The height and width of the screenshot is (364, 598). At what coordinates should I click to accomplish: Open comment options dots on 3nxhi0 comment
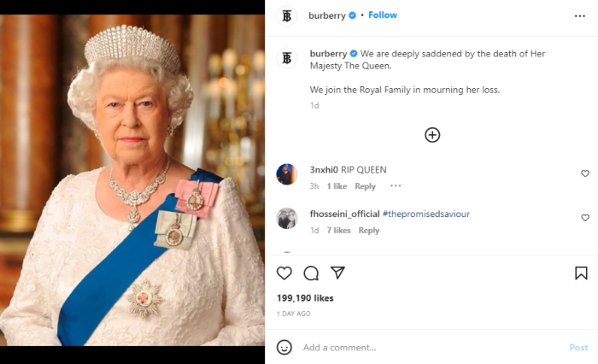point(396,186)
